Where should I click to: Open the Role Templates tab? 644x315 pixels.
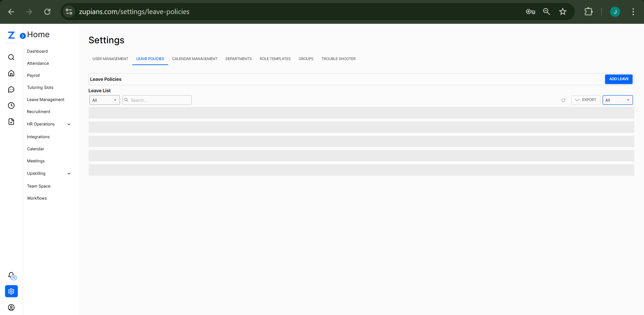coord(275,59)
